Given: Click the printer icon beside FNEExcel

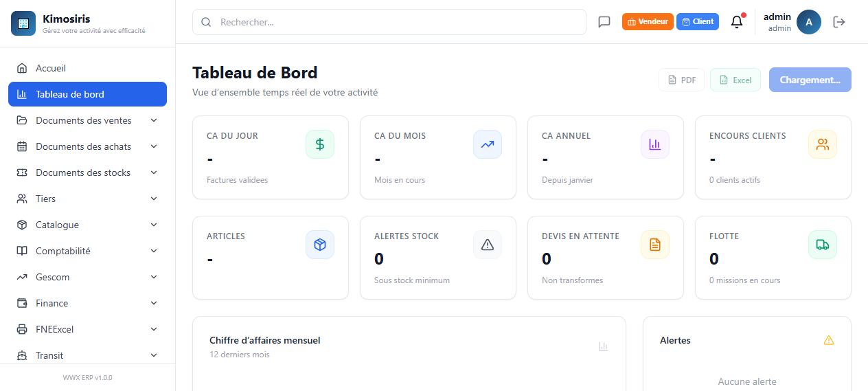Looking at the screenshot, I should 22,329.
